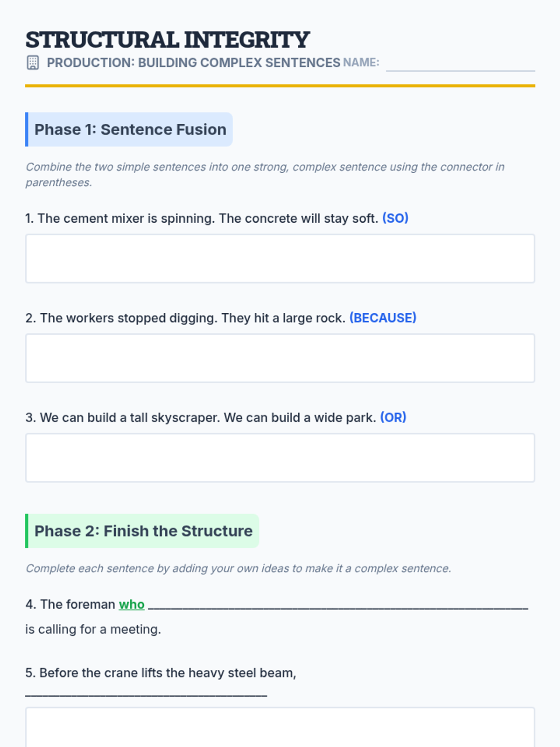Click the blue (SO) connector

395,218
